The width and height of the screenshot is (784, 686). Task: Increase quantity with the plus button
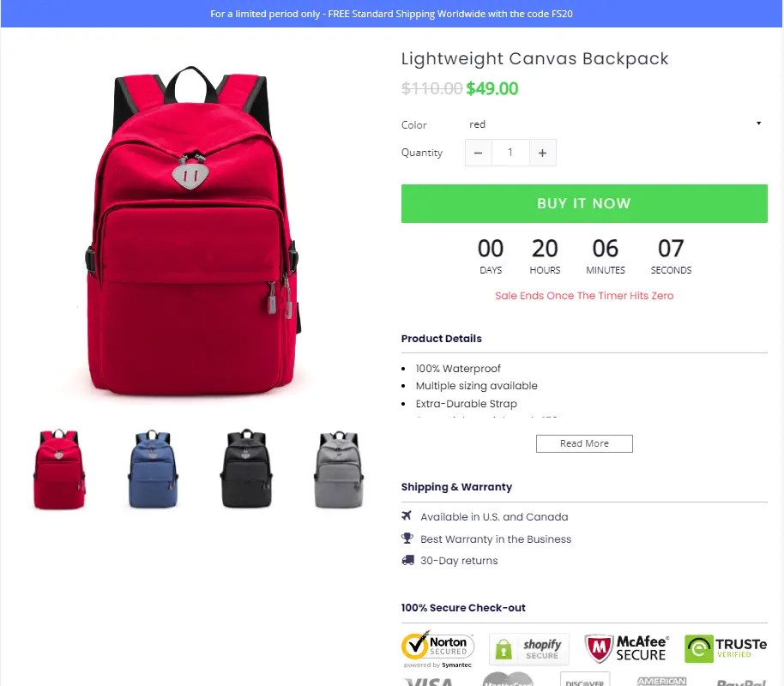tap(542, 153)
